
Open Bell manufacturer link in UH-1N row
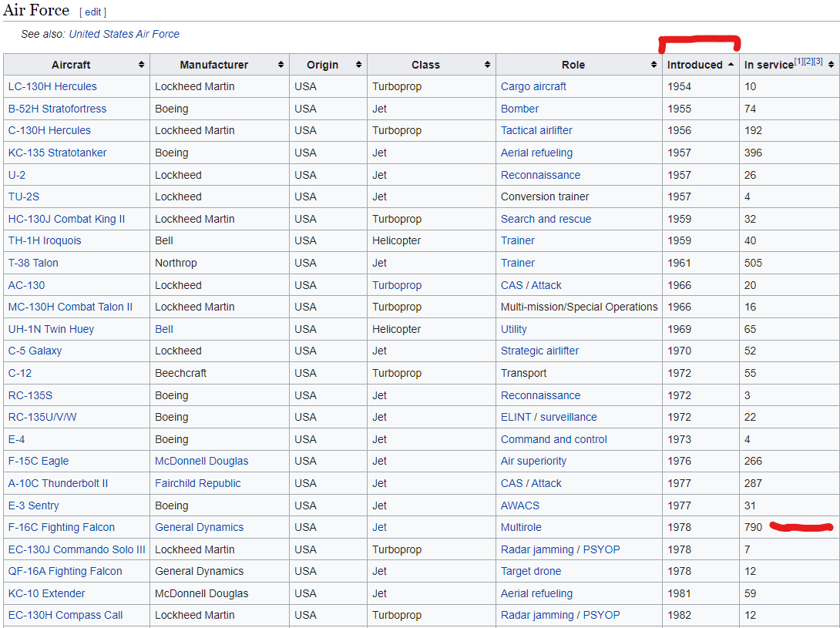pyautogui.click(x=164, y=330)
